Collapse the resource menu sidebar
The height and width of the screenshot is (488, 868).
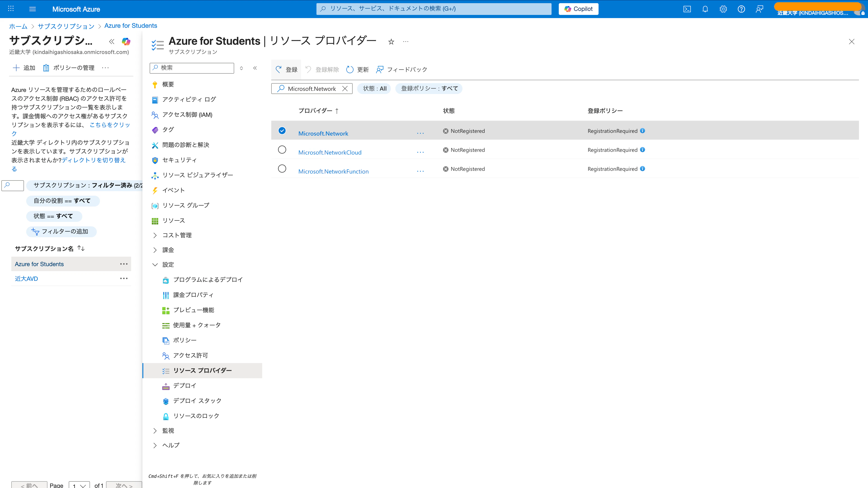point(255,68)
